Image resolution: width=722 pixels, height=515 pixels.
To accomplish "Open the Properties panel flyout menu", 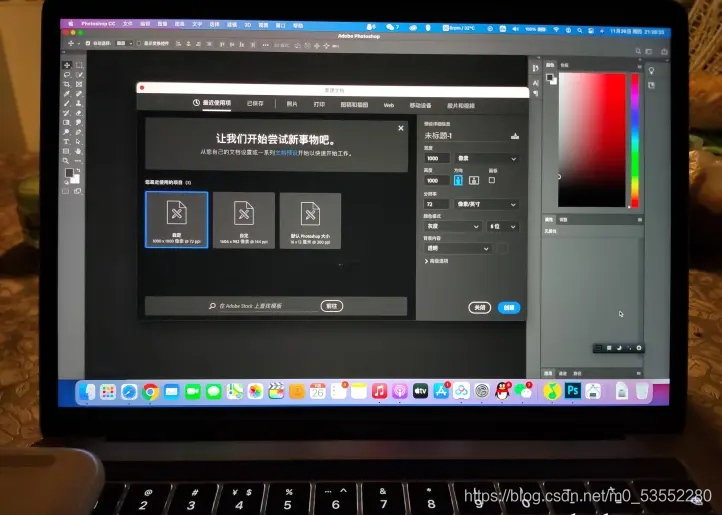I will tap(639, 220).
